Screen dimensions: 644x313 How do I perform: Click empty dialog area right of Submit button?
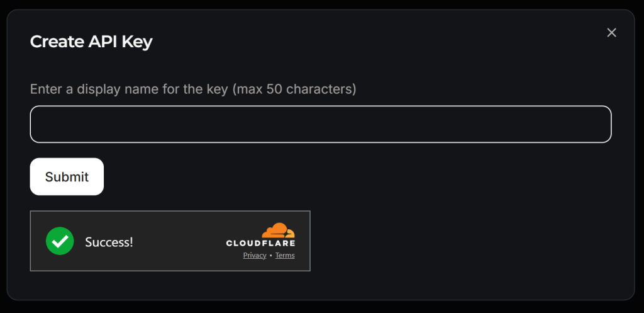click(x=352, y=177)
